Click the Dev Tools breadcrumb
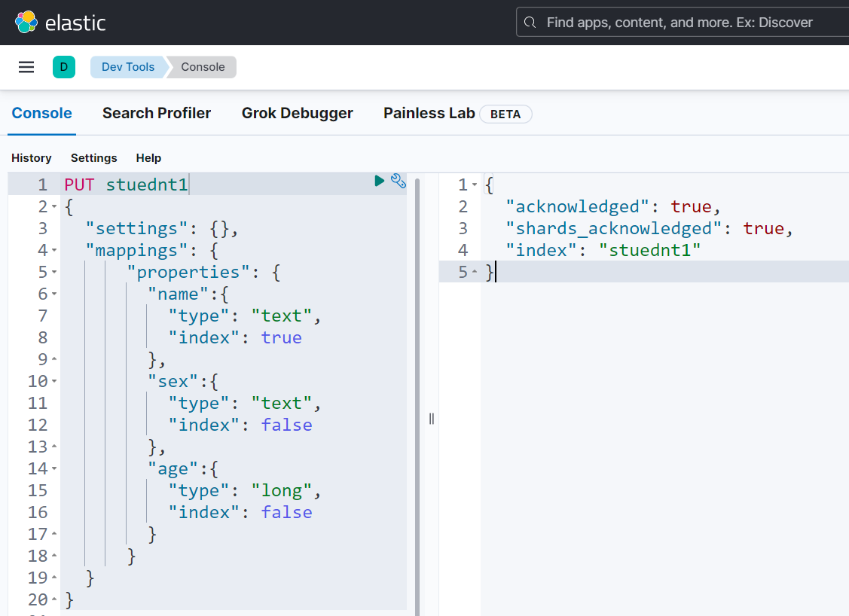 (127, 67)
